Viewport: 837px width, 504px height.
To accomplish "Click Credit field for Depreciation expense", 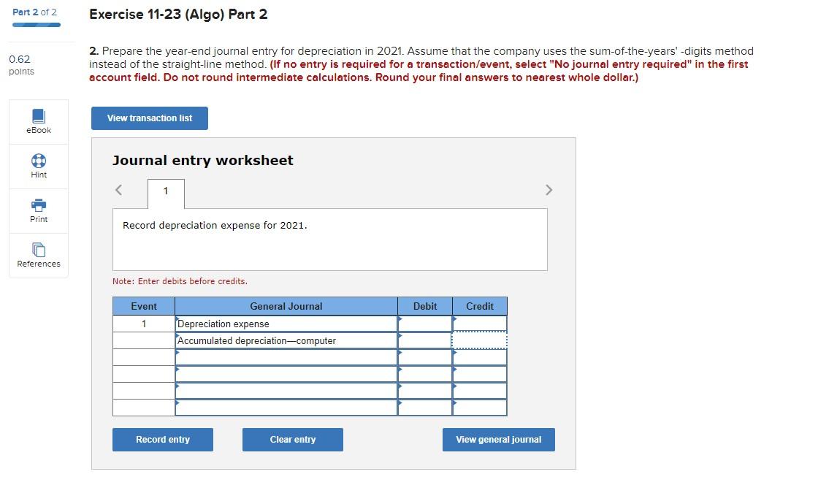I will click(x=480, y=324).
